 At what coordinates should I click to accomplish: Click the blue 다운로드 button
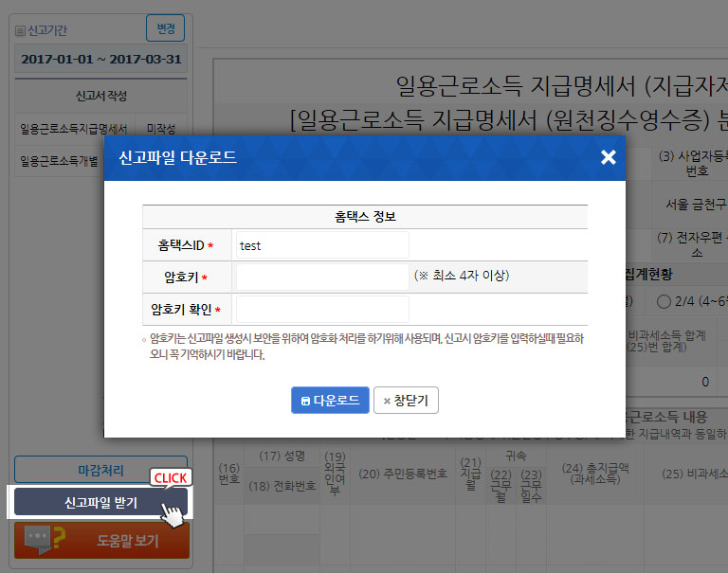pos(330,400)
